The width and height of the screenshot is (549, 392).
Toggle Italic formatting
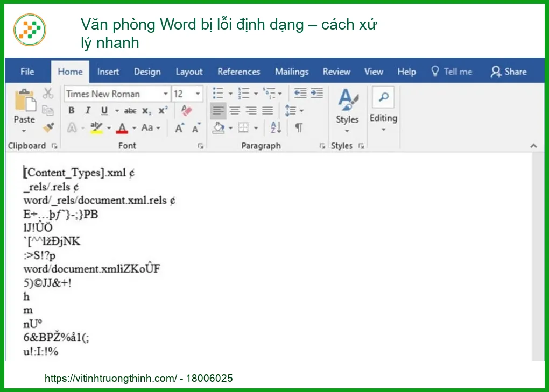88,110
